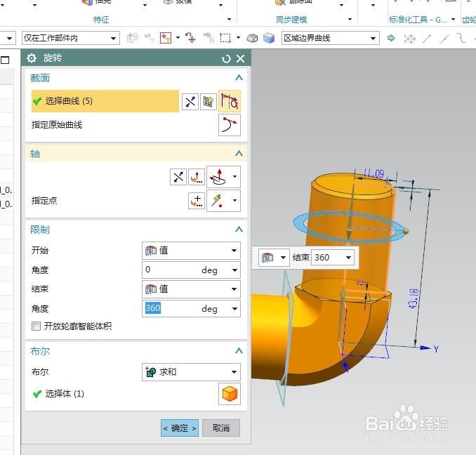Viewport: 476px width, 455px height.
Task: Open the point type dropdown arrow beside 指定点
Action: point(234,200)
